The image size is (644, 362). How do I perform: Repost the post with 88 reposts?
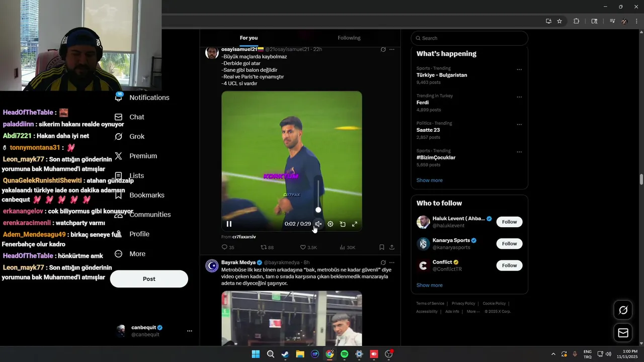pyautogui.click(x=267, y=247)
